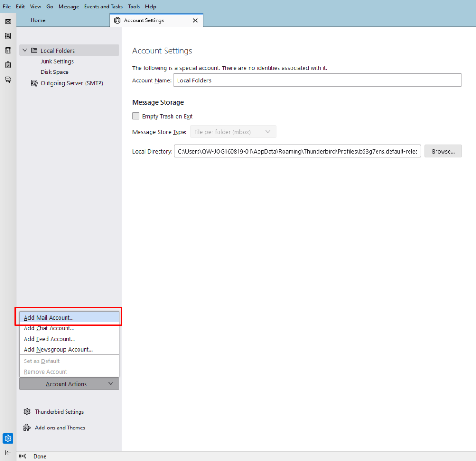This screenshot has width=476, height=461.
Task: Open the Tools menu
Action: pos(134,7)
